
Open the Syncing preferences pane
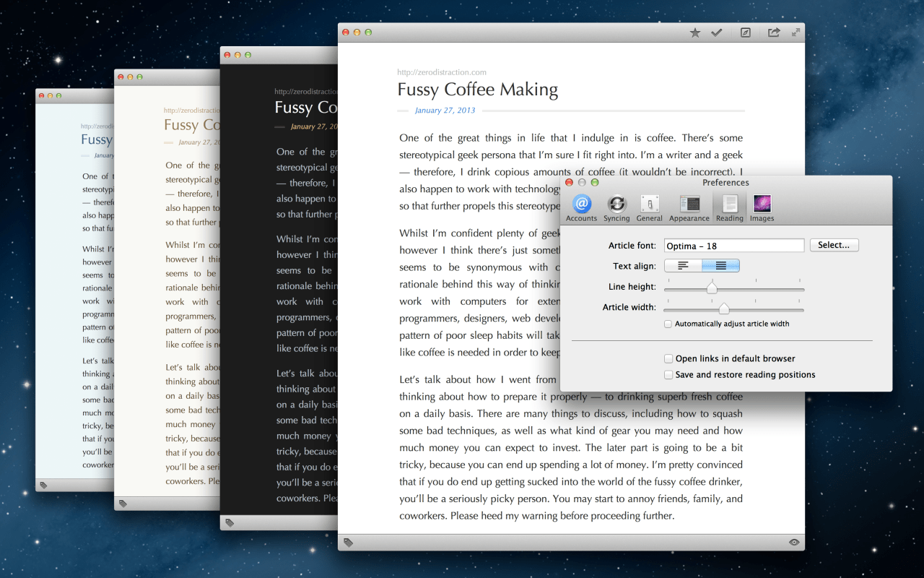tap(616, 207)
